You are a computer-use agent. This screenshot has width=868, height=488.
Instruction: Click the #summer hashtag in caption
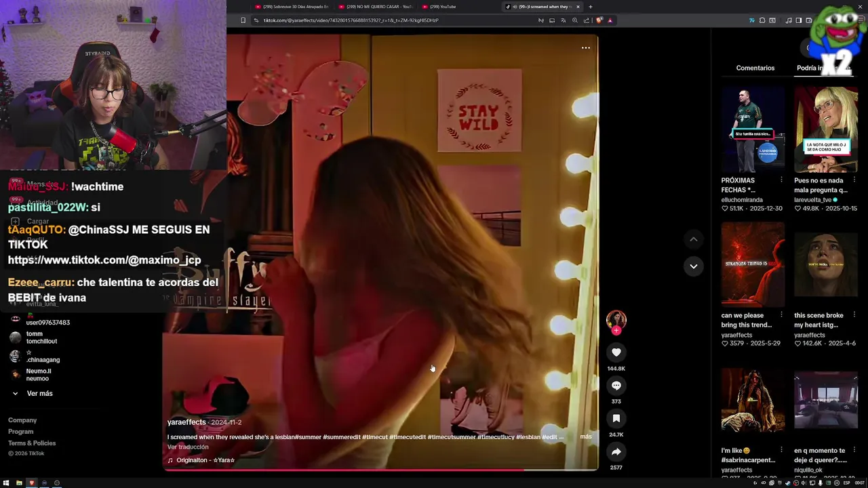309,437
